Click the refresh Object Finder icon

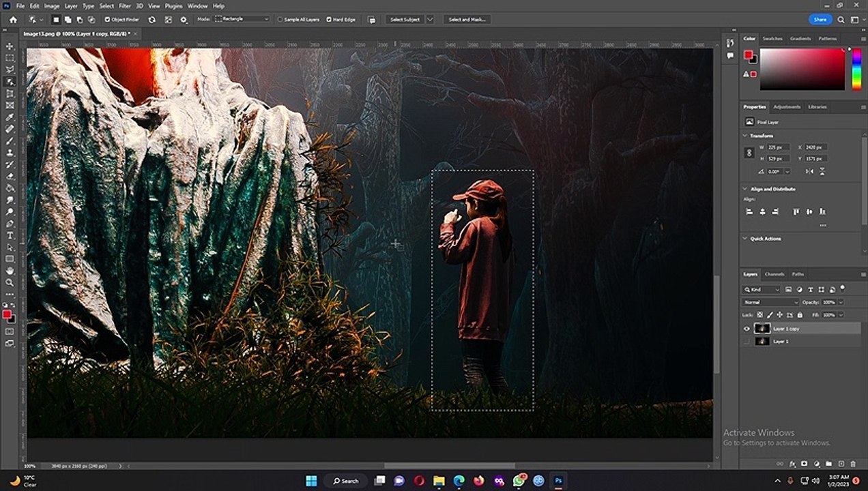tap(151, 20)
